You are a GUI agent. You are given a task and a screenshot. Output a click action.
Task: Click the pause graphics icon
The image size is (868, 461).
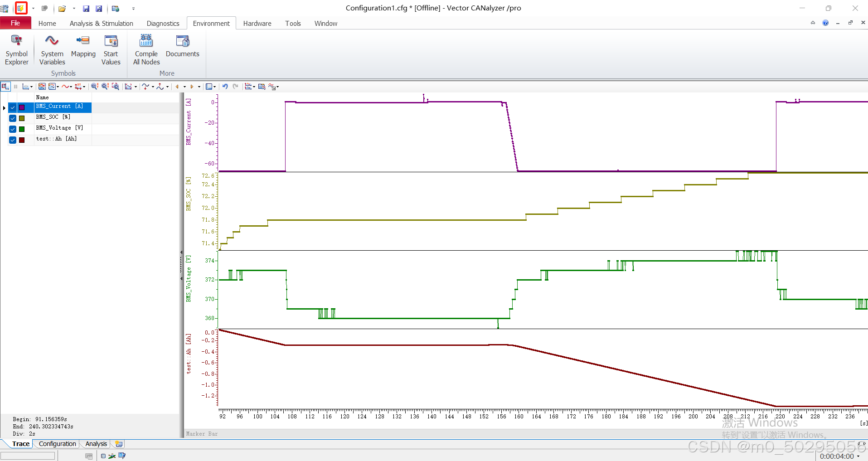click(x=16, y=86)
